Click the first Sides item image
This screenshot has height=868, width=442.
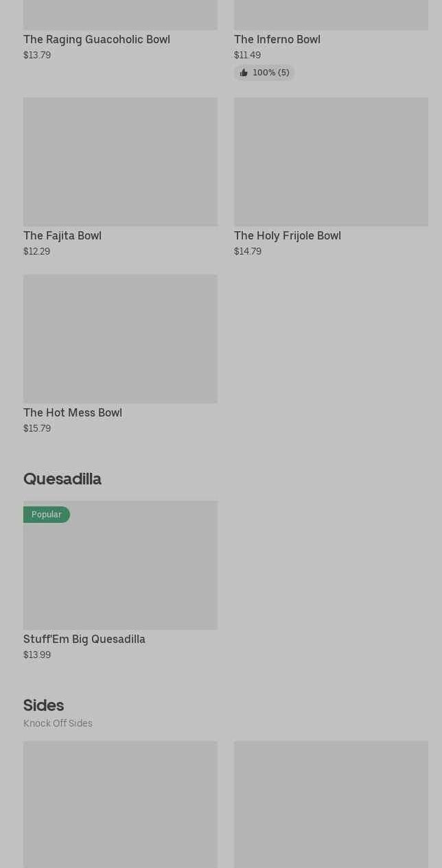120,804
